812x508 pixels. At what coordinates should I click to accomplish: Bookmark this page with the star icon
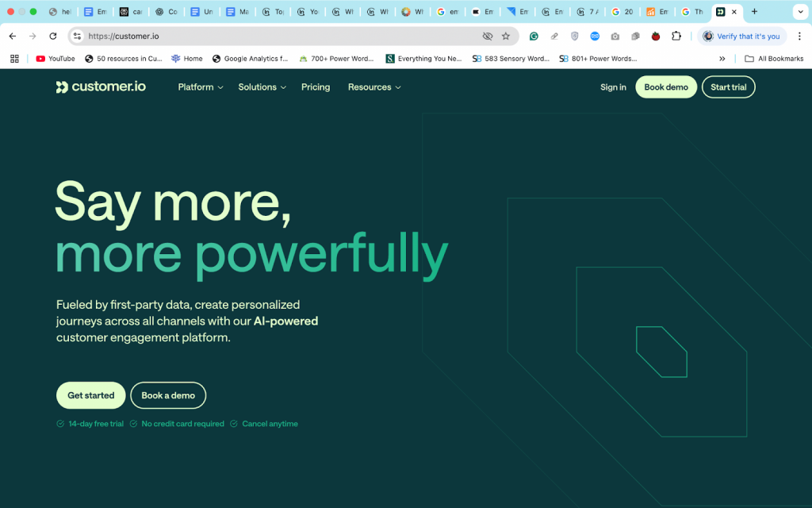tap(505, 36)
